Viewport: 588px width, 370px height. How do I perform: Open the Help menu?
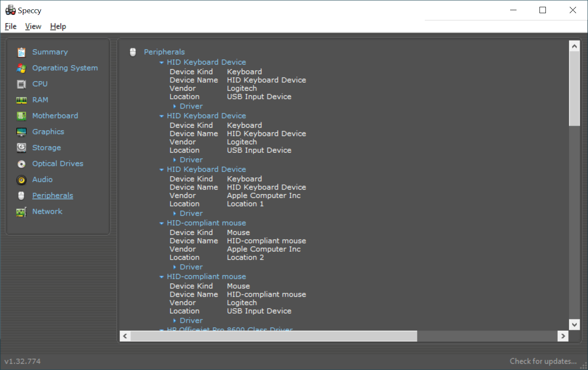coord(58,26)
